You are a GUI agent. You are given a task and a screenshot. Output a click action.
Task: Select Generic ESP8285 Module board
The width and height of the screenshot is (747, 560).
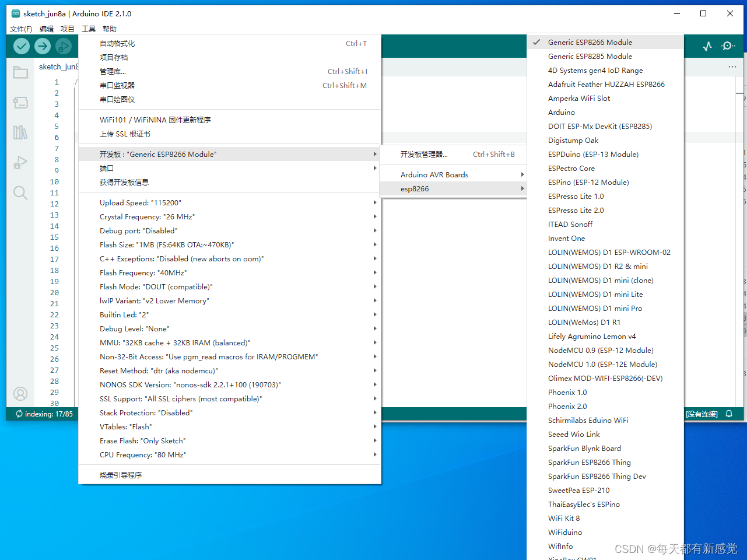605,56
